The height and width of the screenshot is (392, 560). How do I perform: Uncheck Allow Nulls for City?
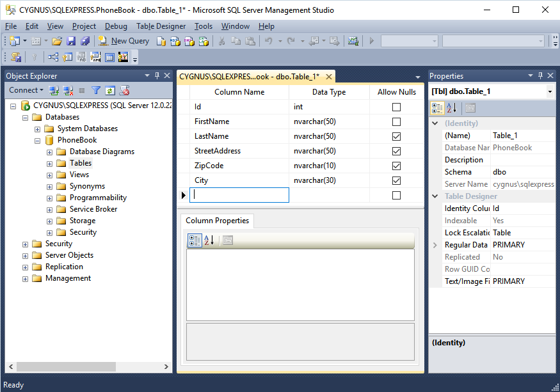[x=396, y=180]
